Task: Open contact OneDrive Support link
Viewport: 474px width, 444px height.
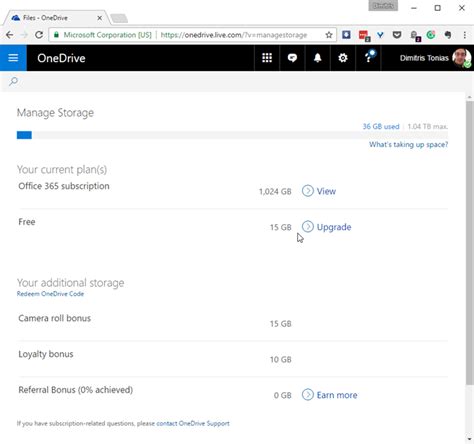Action: pos(193,423)
